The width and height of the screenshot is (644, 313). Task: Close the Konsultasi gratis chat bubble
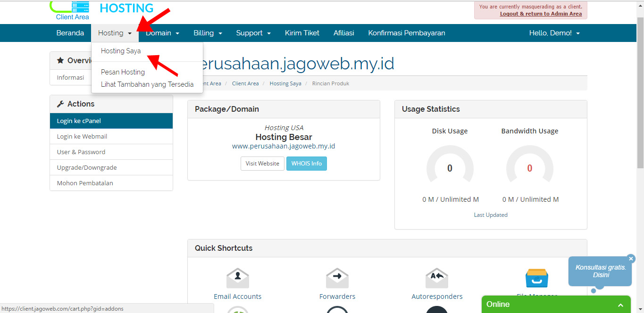pyautogui.click(x=631, y=258)
